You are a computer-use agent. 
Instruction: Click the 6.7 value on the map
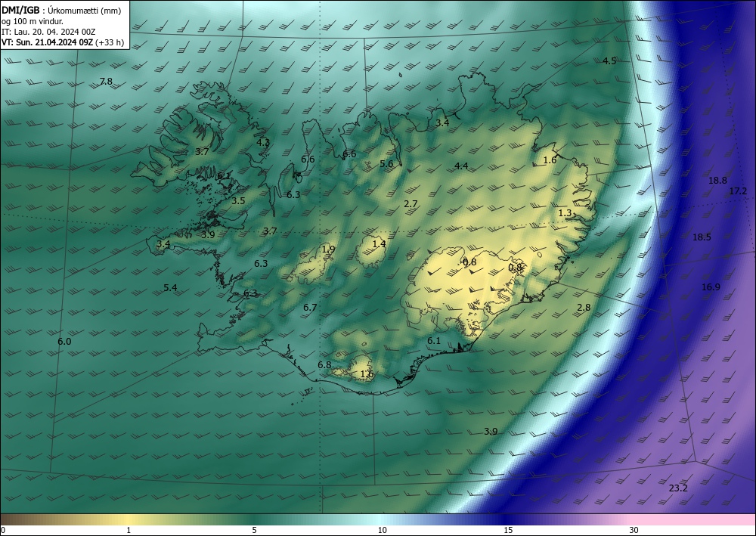[x=310, y=307]
